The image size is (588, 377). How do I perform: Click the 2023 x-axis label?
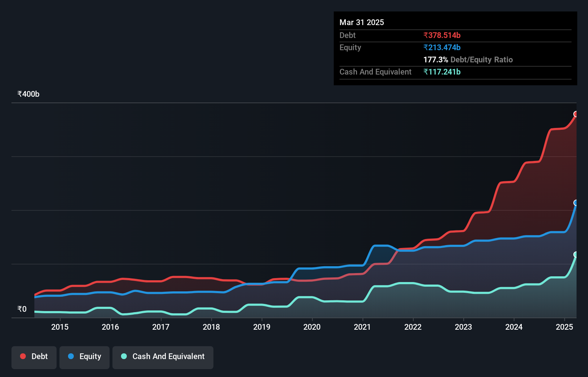463,327
